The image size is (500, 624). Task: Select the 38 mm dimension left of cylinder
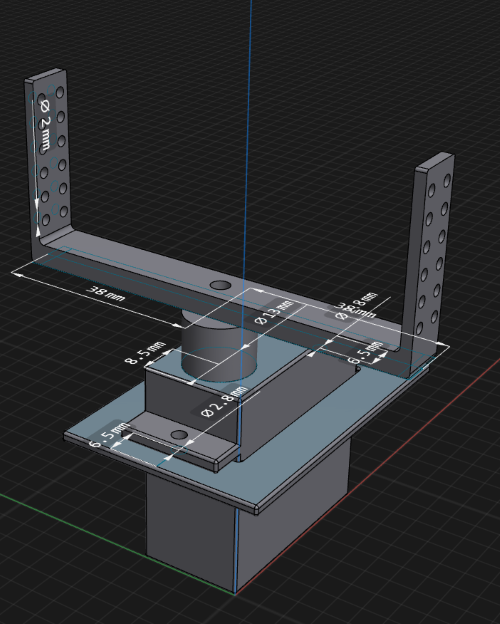106,293
